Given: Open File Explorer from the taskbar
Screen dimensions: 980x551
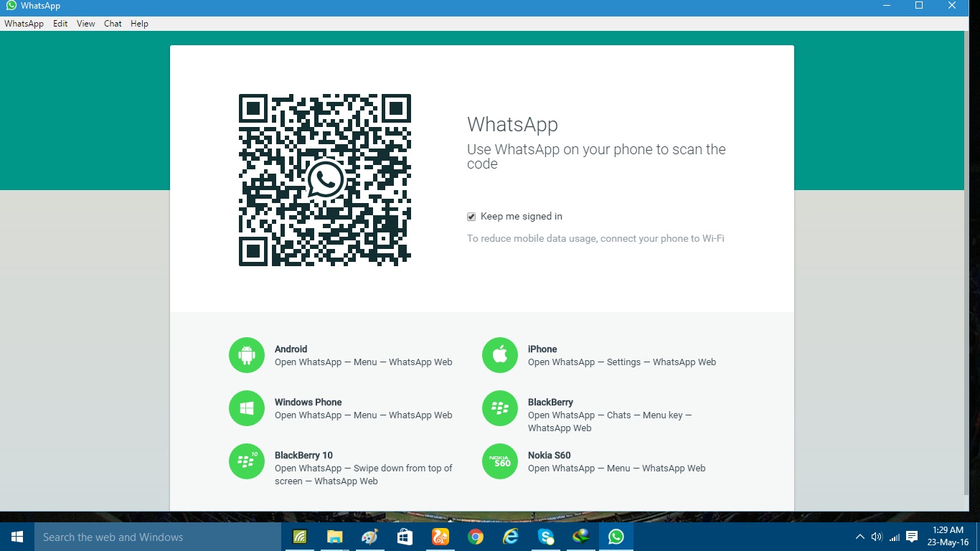Looking at the screenshot, I should click(x=335, y=537).
